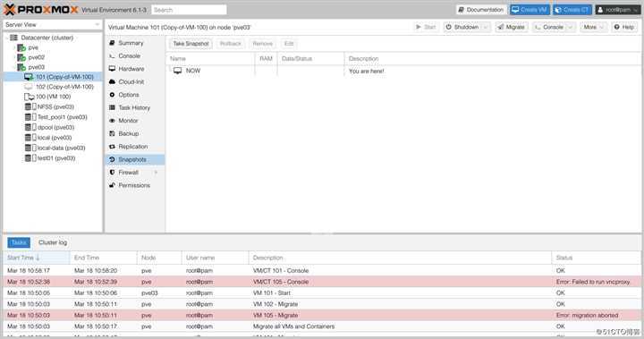Click the Start VM button
644x339 pixels.
pyautogui.click(x=426, y=27)
